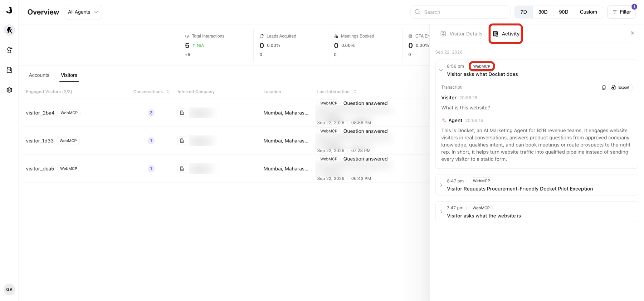Open the settings gear in sidebar
This screenshot has width=644, height=301.
point(9,90)
